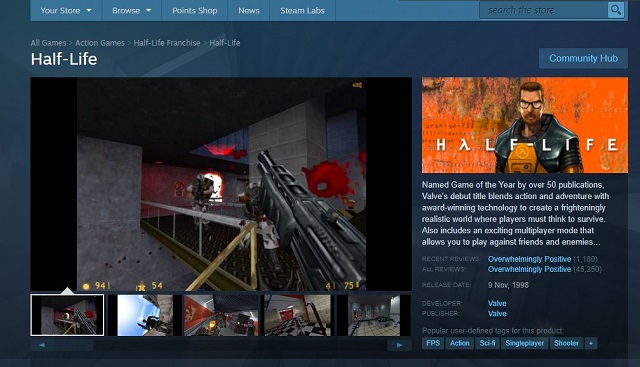The width and height of the screenshot is (640, 367).
Task: Open the Community Hub
Action: click(x=583, y=58)
